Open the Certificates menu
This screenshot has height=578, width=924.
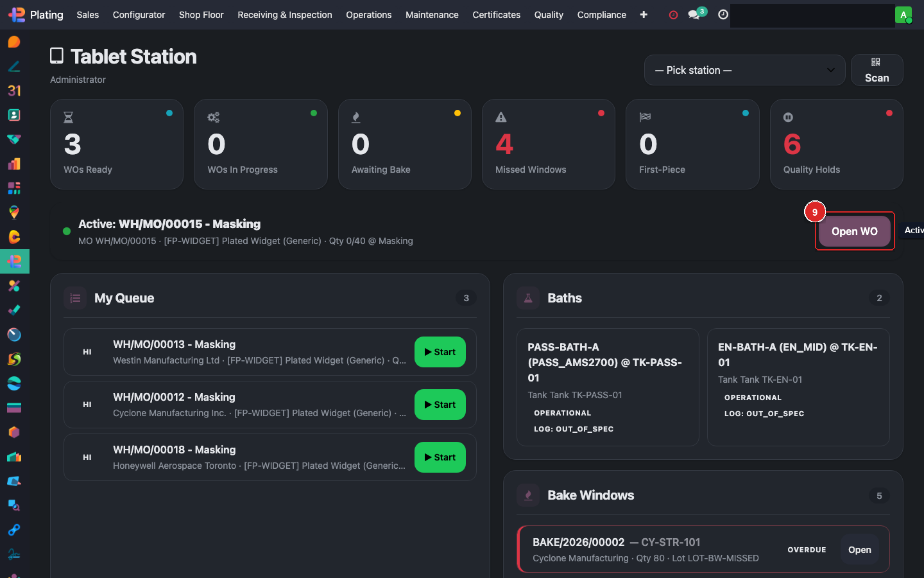496,14
